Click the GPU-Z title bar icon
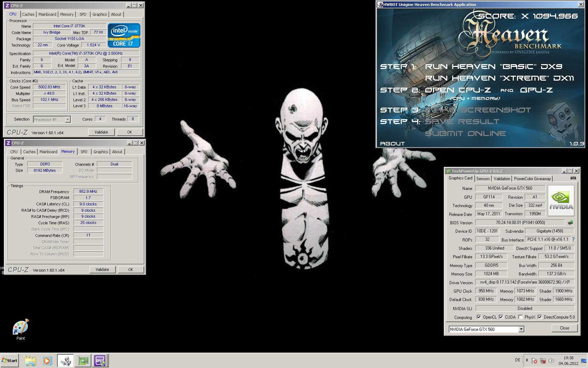Viewport: 588px width, 368px height. tap(448, 171)
